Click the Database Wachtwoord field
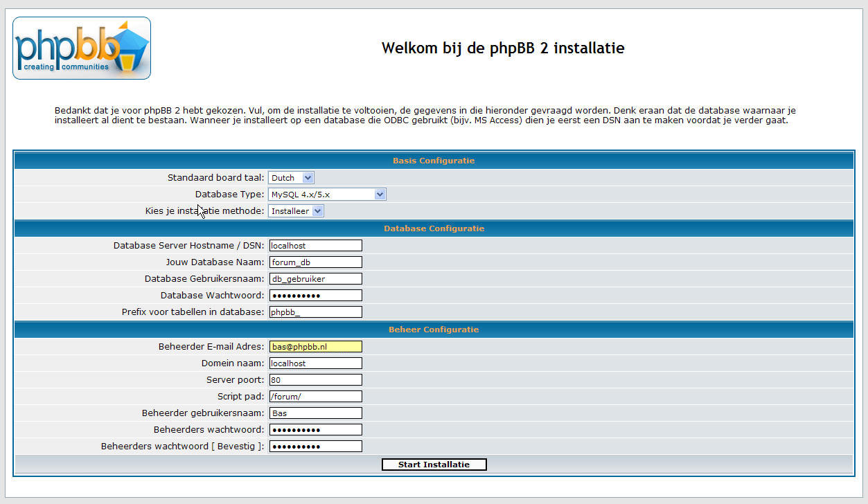This screenshot has height=504, width=868. click(x=315, y=296)
